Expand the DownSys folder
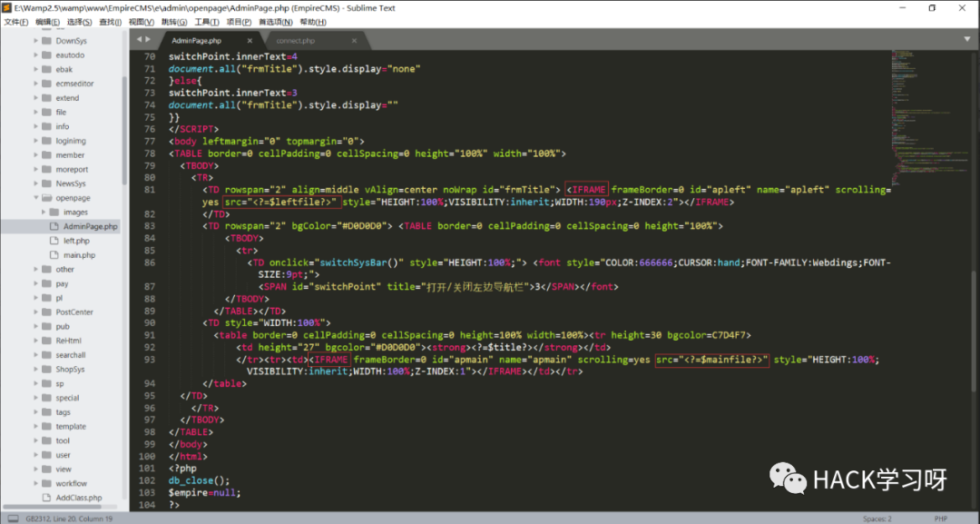 [35, 41]
